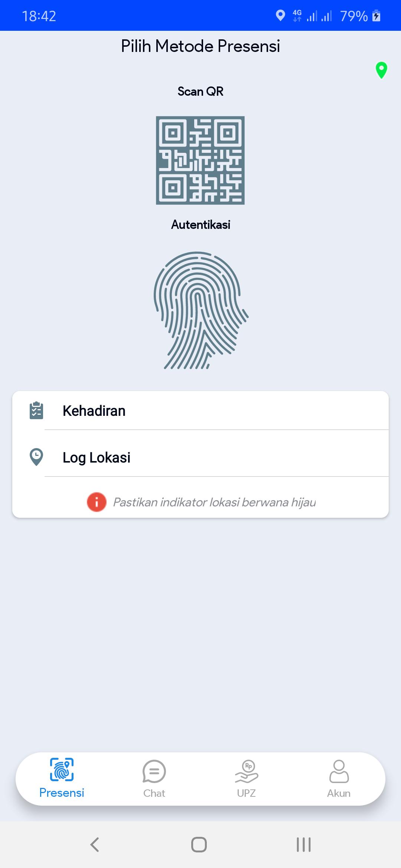Tap the red info warning icon
Screen dimensions: 401x868
pos(97,502)
